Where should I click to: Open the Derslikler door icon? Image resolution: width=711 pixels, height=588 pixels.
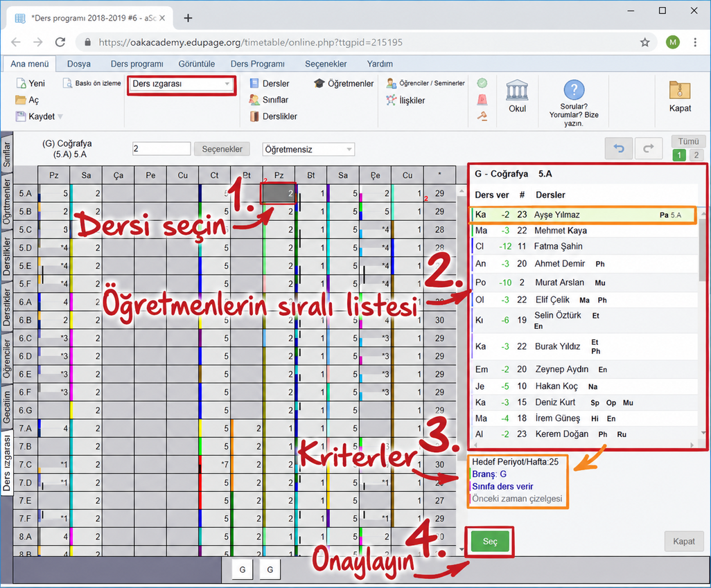tap(254, 116)
